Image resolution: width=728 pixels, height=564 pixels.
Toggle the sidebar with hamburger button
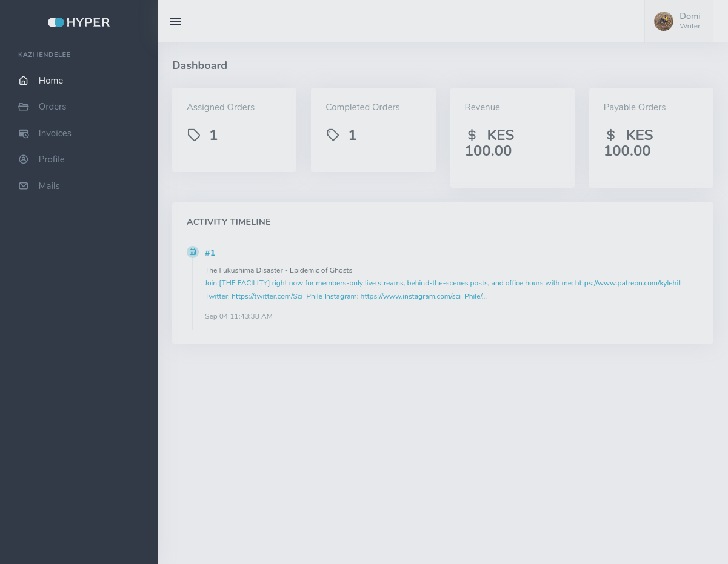(x=176, y=22)
